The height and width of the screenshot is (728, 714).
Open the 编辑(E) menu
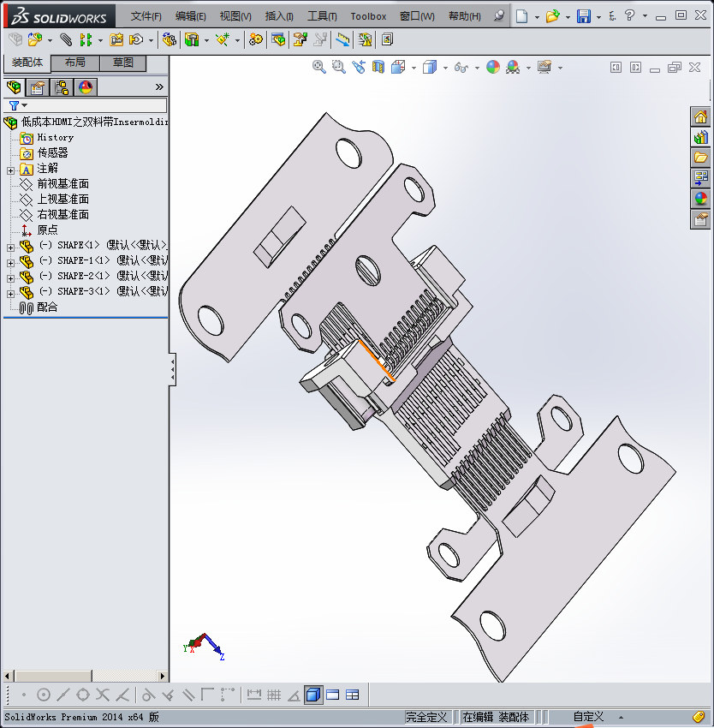click(190, 16)
